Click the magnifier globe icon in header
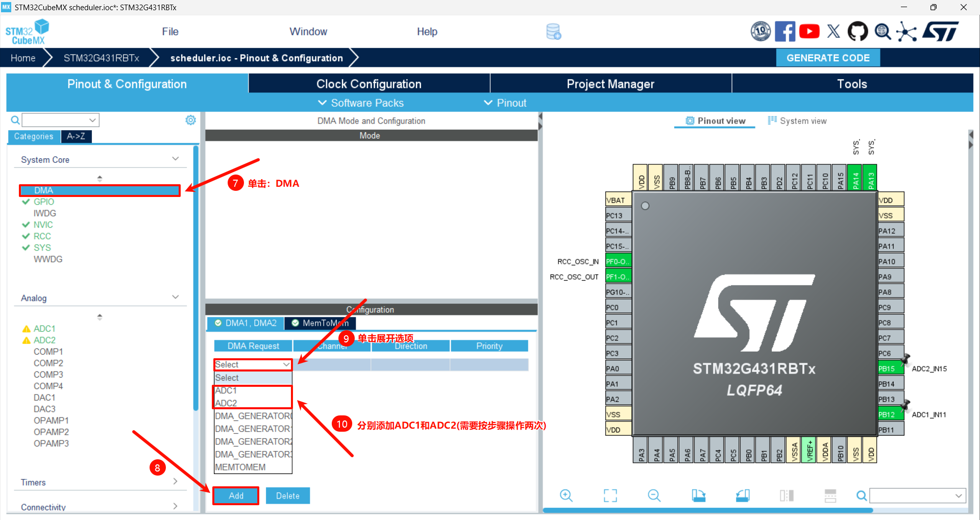The width and height of the screenshot is (980, 520). point(883,32)
